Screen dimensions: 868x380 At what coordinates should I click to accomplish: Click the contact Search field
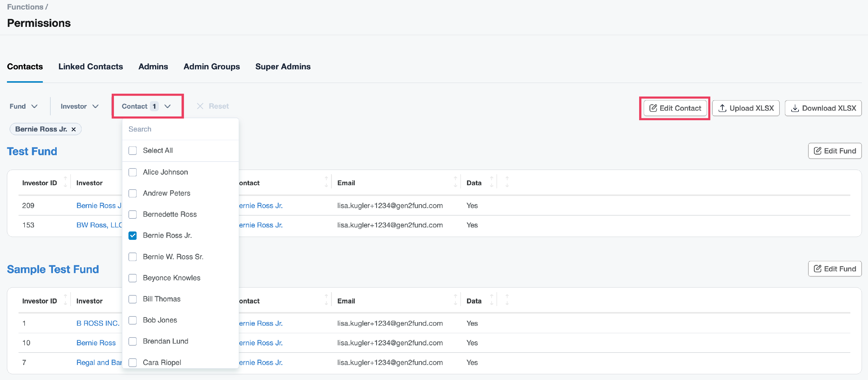coord(180,129)
